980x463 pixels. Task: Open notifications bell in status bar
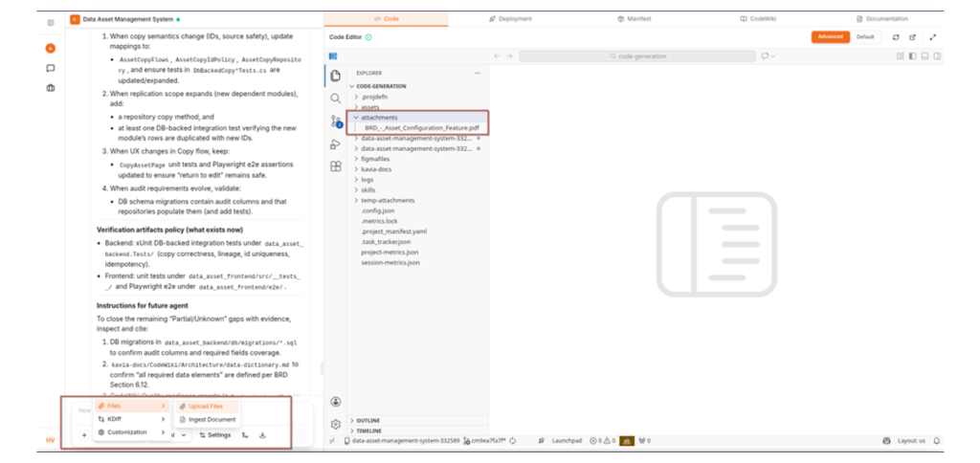tap(937, 441)
